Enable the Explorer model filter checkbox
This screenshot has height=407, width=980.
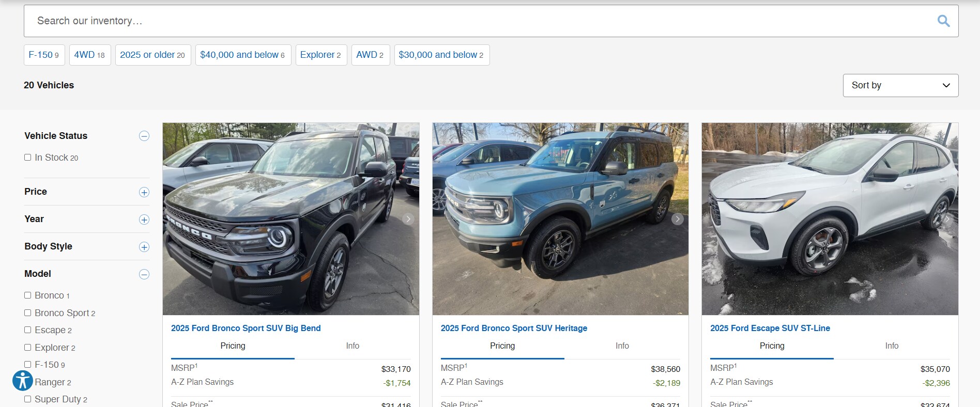click(28, 347)
